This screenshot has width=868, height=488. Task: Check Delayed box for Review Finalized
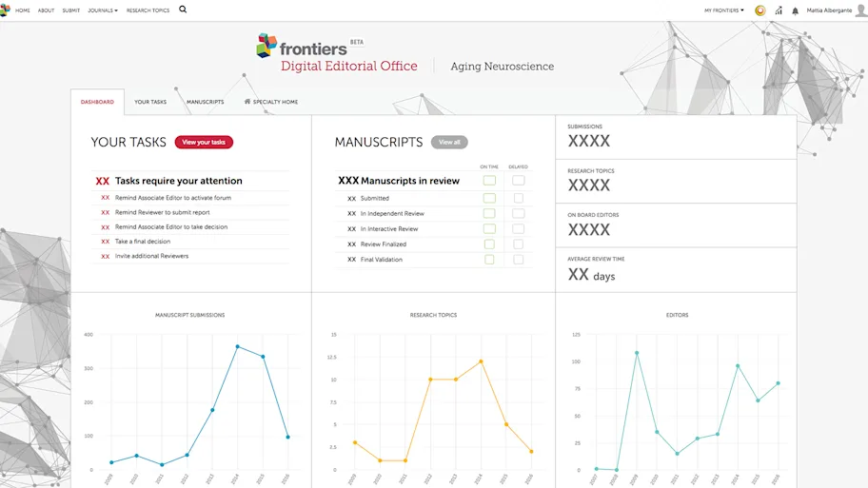coord(518,244)
